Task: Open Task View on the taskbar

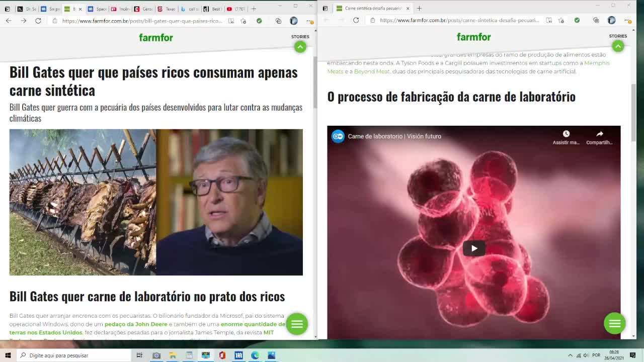Action: [x=139, y=355]
